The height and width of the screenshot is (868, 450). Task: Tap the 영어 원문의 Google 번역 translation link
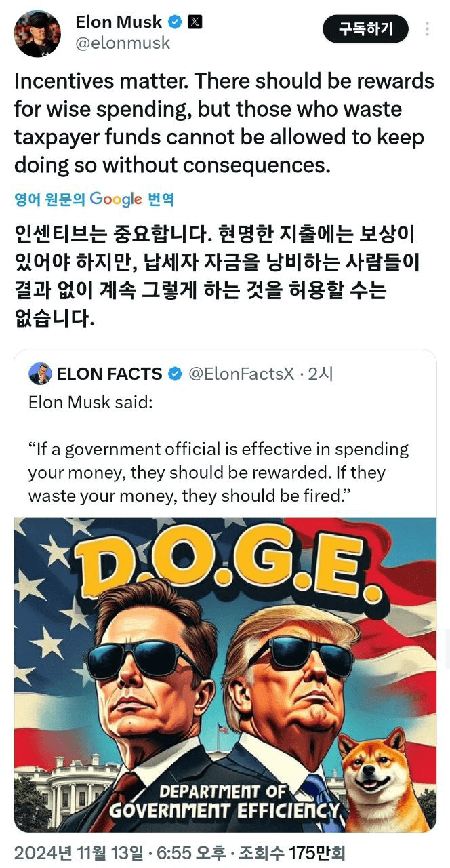[x=94, y=199]
